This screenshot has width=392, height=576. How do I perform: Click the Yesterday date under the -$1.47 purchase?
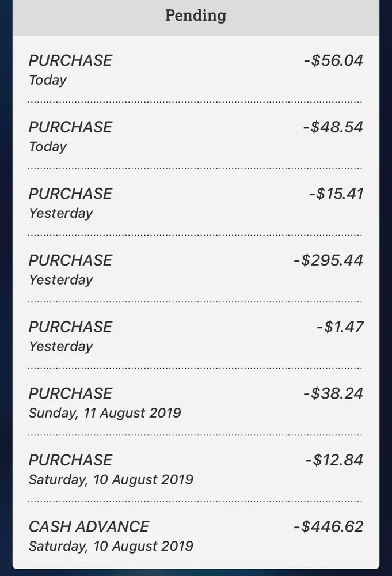point(60,346)
